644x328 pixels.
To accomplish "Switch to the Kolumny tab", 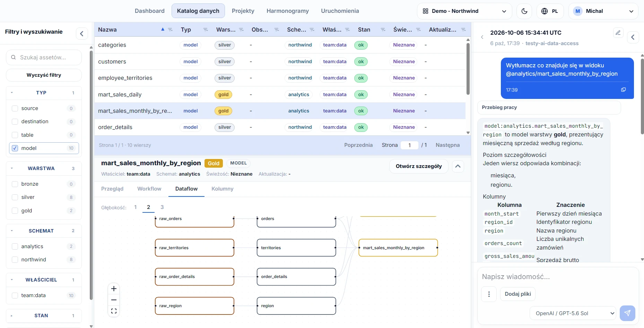I will coord(223,189).
